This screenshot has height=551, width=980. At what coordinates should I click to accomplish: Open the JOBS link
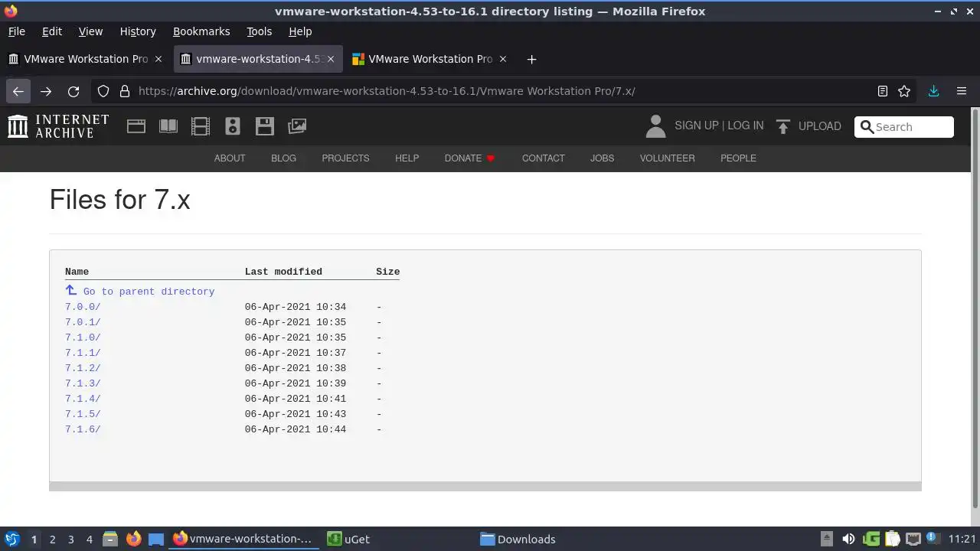coord(602,158)
